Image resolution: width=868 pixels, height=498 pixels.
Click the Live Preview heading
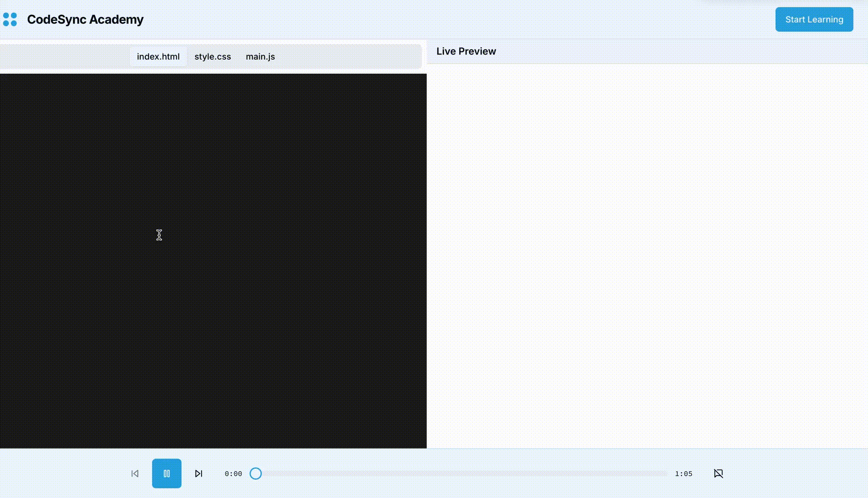pos(466,51)
